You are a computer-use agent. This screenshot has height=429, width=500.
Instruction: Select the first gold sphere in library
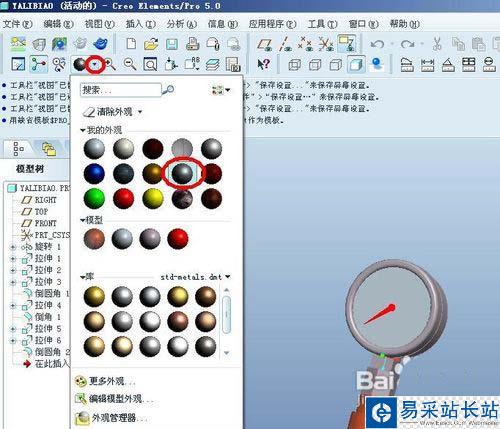click(x=94, y=296)
